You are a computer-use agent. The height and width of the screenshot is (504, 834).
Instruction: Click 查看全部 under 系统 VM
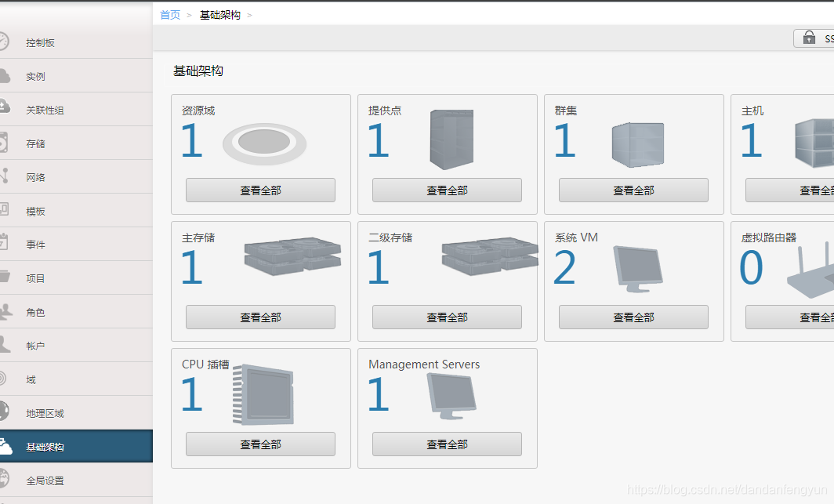[x=633, y=317]
